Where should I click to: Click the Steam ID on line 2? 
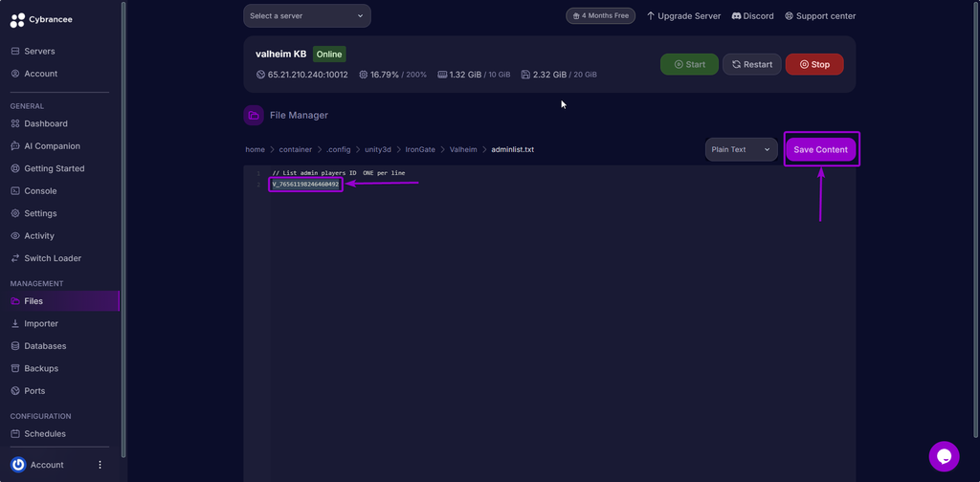[305, 185]
